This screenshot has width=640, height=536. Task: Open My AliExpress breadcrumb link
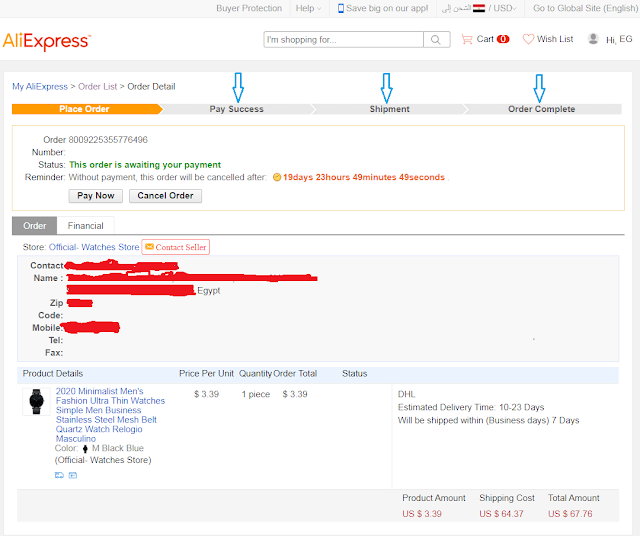(x=40, y=87)
